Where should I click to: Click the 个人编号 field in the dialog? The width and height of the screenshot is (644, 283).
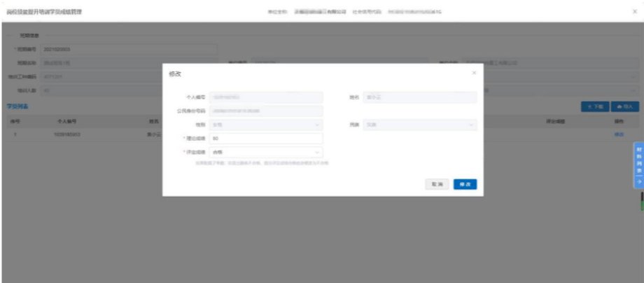point(266,97)
